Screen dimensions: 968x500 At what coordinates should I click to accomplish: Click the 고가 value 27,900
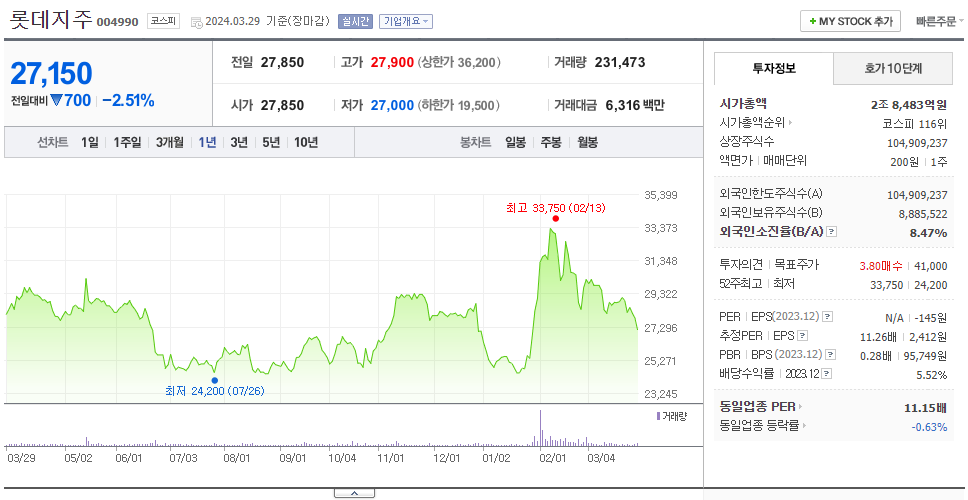point(392,62)
